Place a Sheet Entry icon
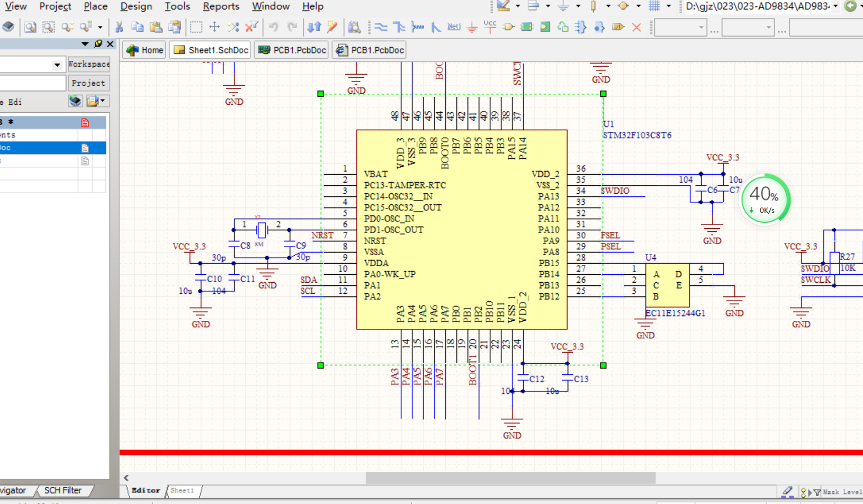 click(x=545, y=27)
